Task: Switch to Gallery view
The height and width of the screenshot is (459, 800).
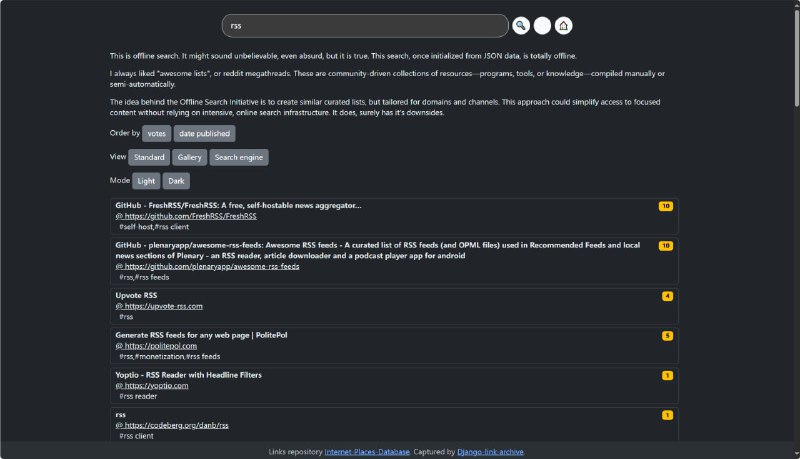Action: (189, 157)
